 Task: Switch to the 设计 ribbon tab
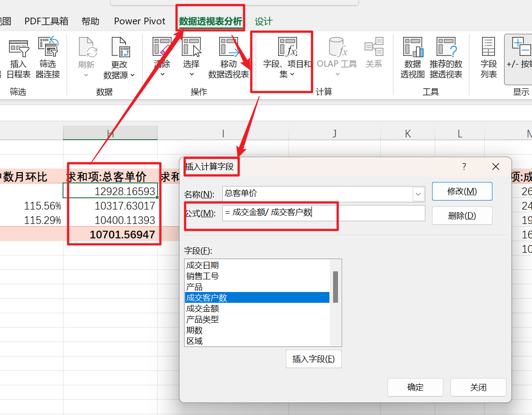click(263, 21)
